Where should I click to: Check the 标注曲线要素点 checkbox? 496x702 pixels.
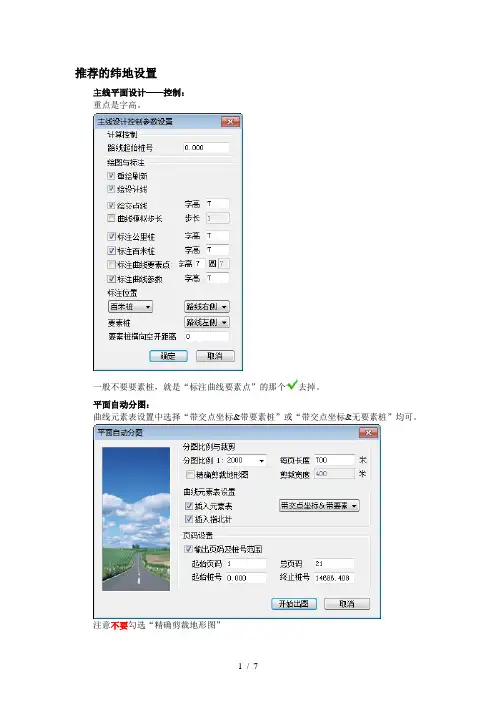[x=111, y=264]
